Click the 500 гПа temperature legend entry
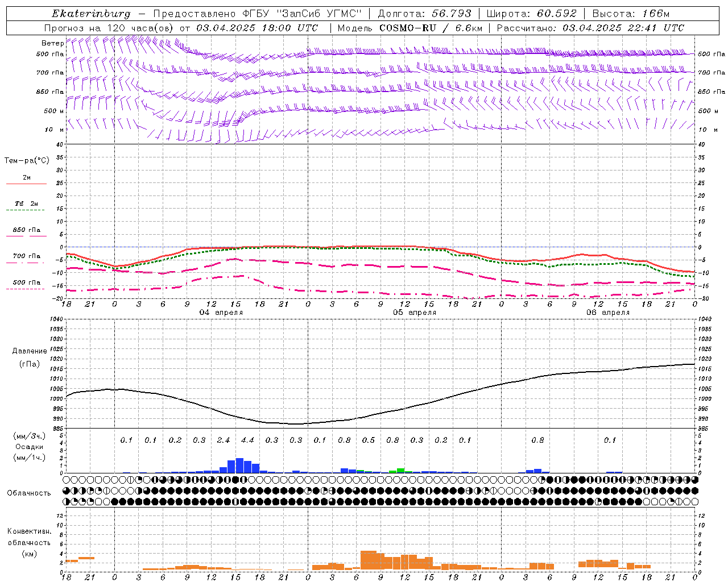 click(27, 282)
